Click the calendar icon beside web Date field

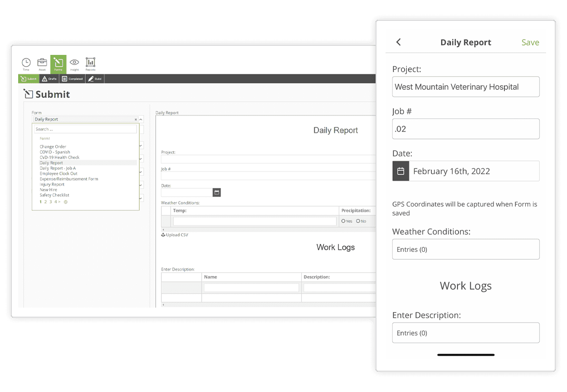tap(217, 192)
